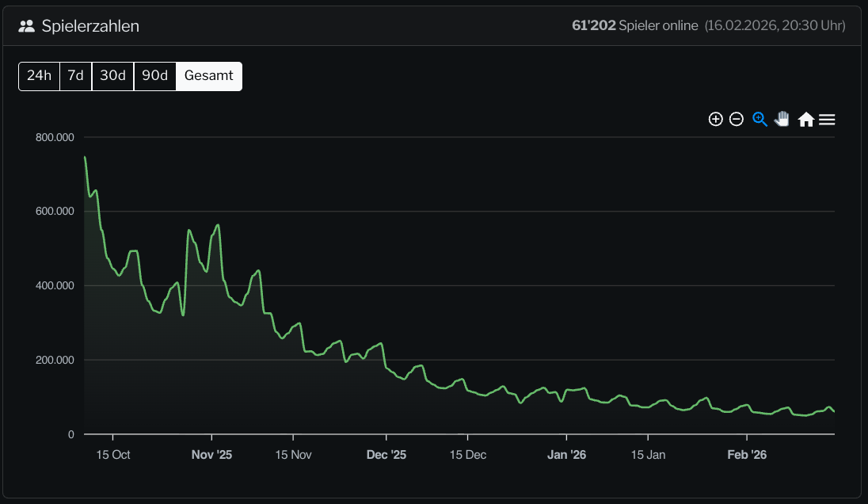
Task: Click the Feb '26 x-axis label
Action: pos(747,455)
